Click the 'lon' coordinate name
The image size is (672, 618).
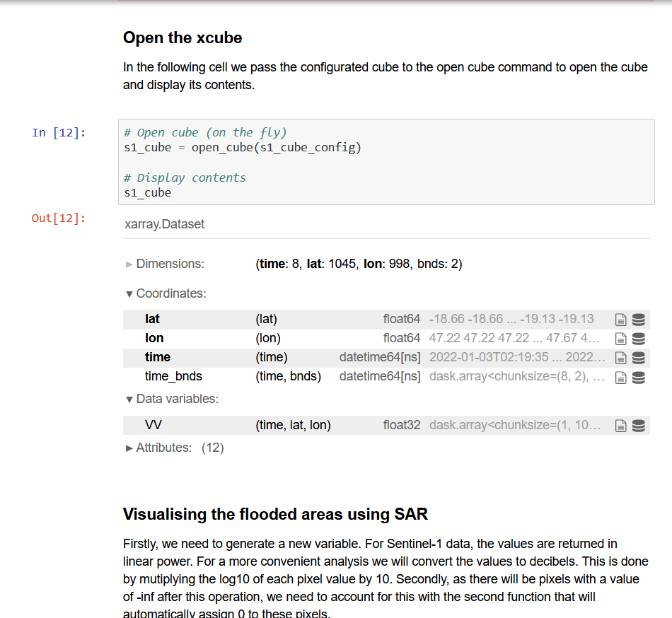coord(154,338)
